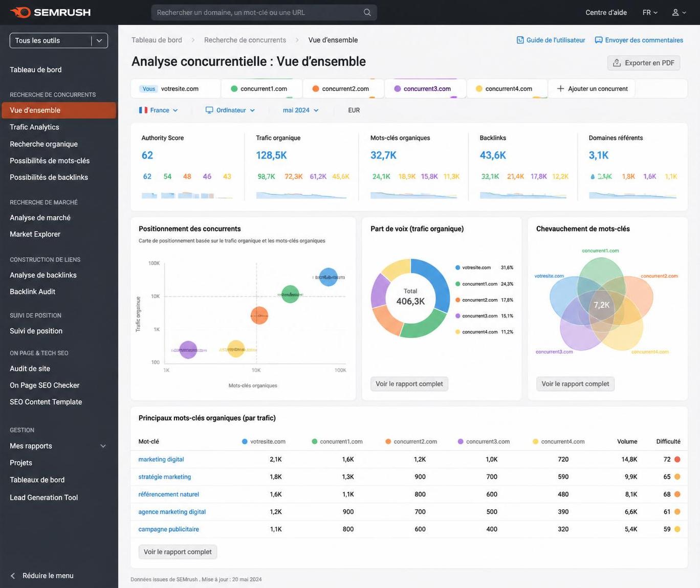Click the French flag icon
This screenshot has width=700, height=588.
pyautogui.click(x=143, y=110)
